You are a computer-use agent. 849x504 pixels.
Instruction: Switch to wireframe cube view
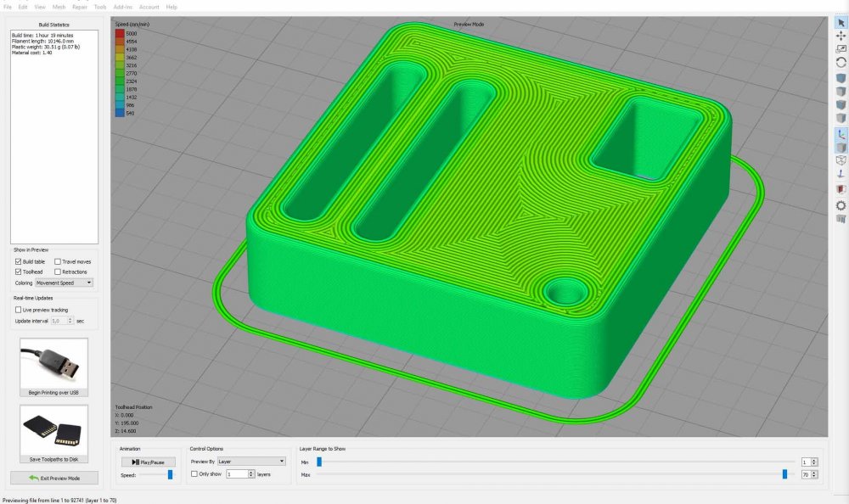841,160
